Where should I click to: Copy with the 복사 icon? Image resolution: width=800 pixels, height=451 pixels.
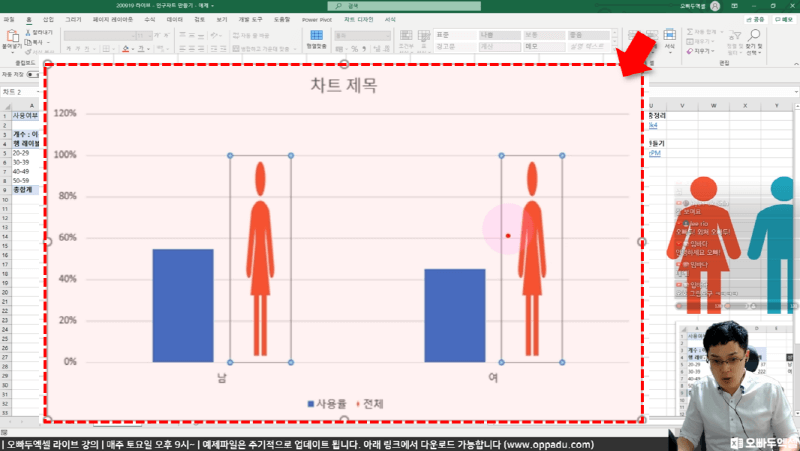(x=28, y=42)
